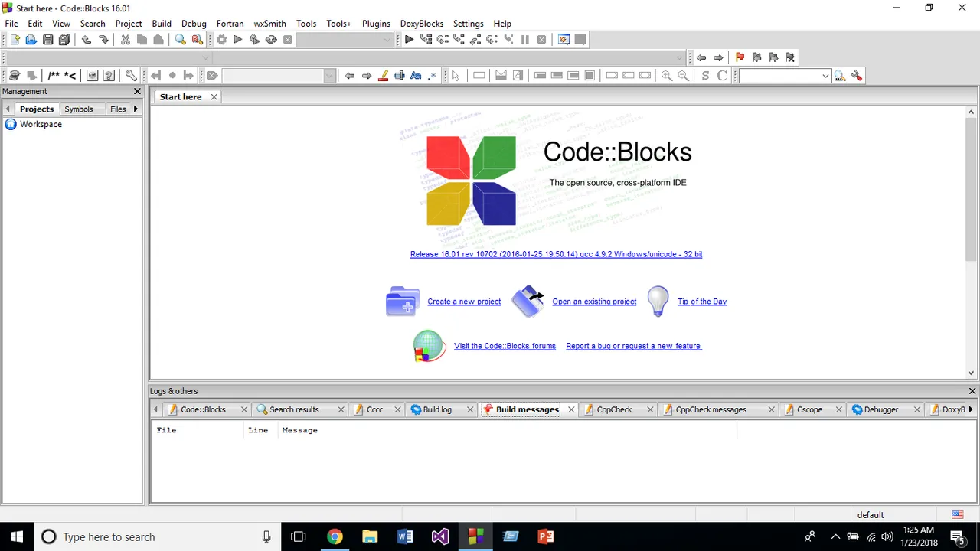This screenshot has height=551, width=980.
Task: Click the Stop debugger icon
Action: click(542, 40)
